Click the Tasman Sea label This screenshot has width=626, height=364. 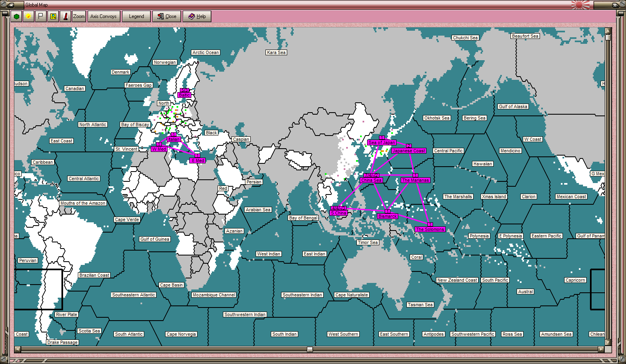[420, 305]
